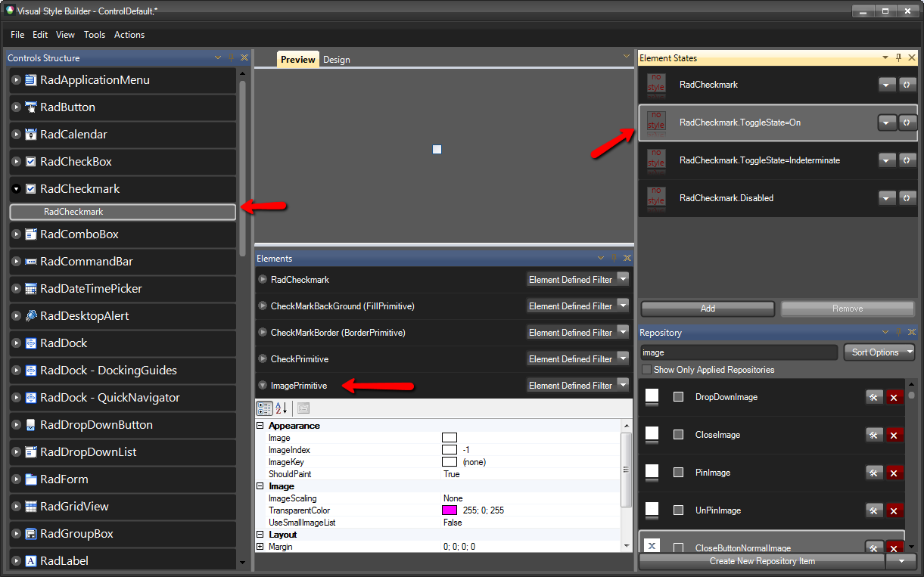Screen dimensions: 924x577
Task: Expand the RadButton tree node
Action: coord(17,107)
